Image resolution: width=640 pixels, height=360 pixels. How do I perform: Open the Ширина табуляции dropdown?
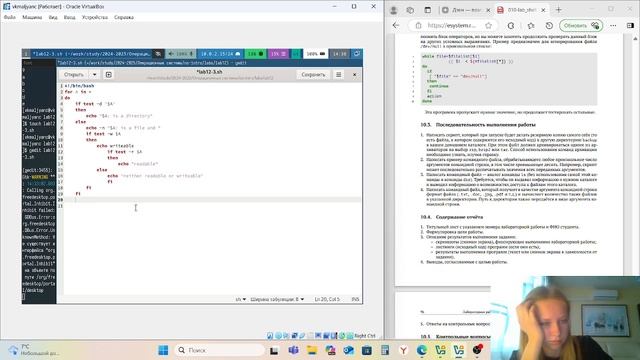(x=277, y=299)
